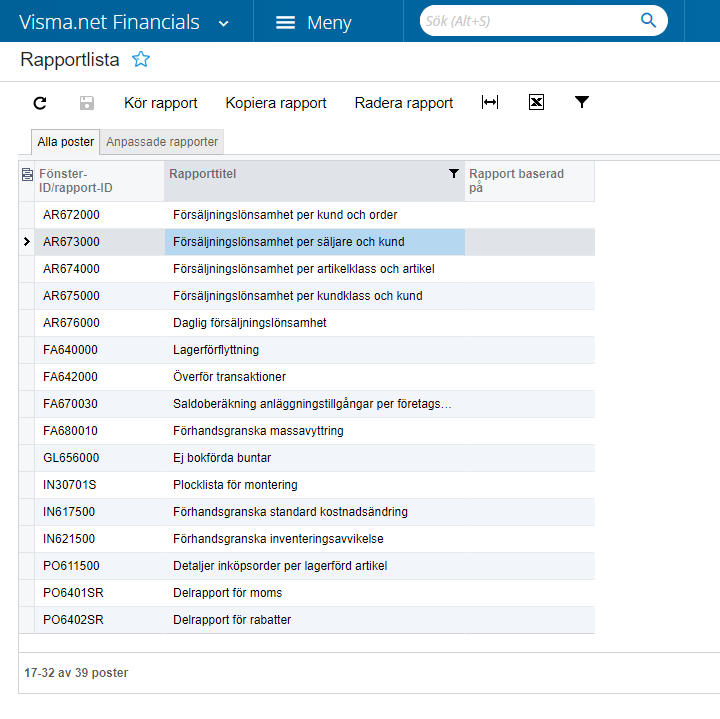
Task: Select the Alla poster tab
Action: (66, 142)
